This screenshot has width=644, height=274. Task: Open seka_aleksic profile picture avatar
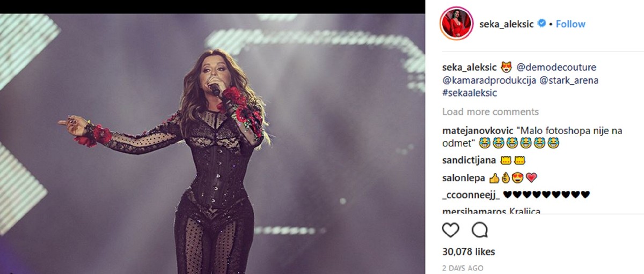click(456, 24)
